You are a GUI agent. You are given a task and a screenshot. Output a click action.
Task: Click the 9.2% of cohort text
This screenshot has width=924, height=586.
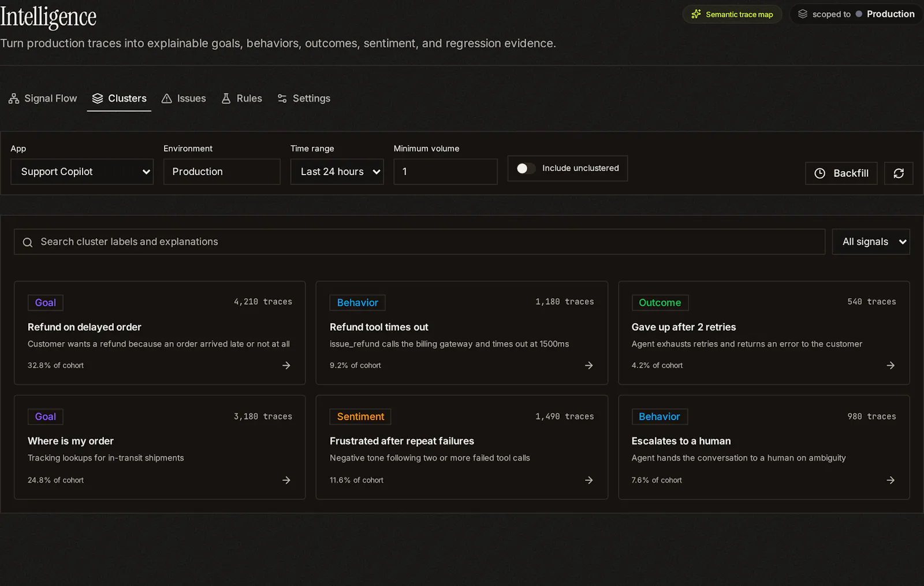[355, 365]
